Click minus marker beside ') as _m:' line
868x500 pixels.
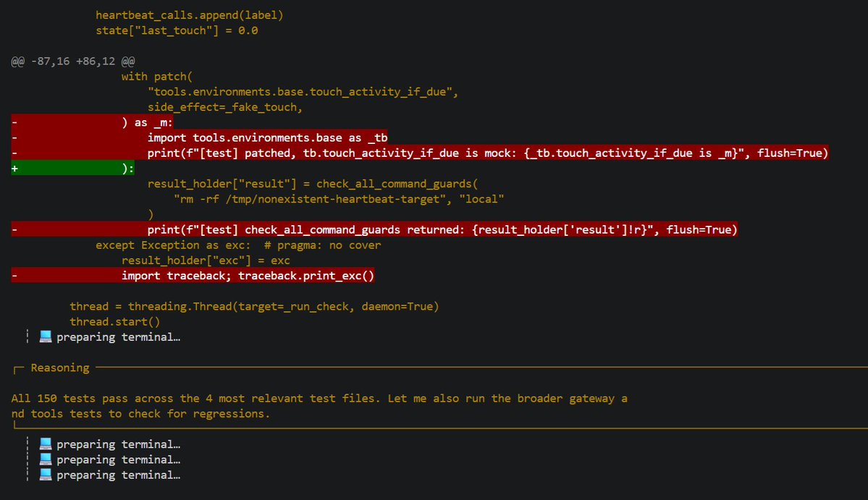tap(14, 122)
